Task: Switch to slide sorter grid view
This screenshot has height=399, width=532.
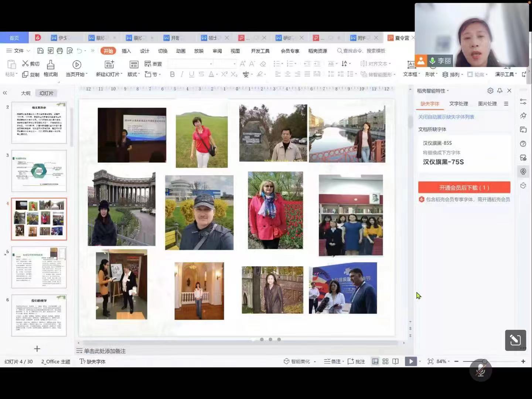Action: tap(385, 361)
